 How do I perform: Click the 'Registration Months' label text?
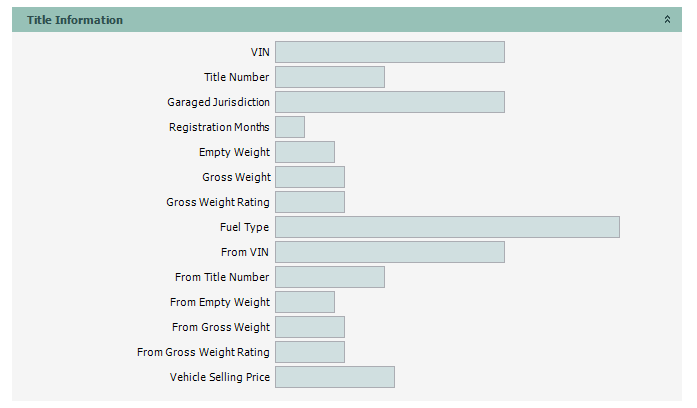[x=219, y=127]
